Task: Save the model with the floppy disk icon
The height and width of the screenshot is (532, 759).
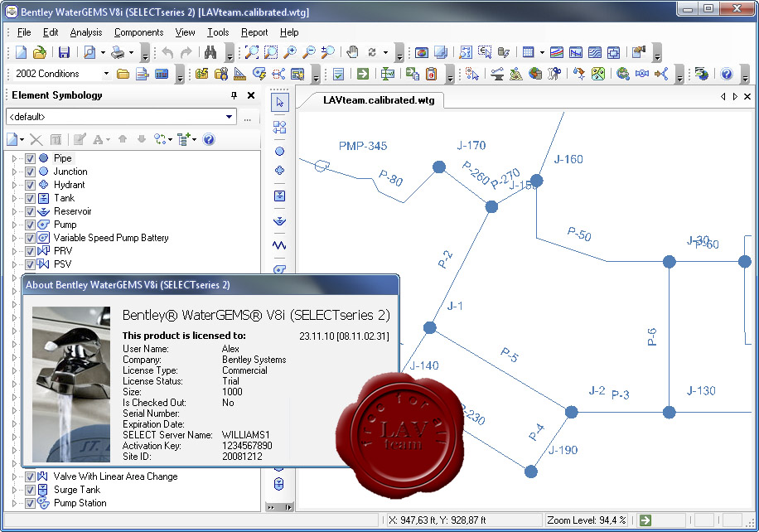Action: coord(64,52)
